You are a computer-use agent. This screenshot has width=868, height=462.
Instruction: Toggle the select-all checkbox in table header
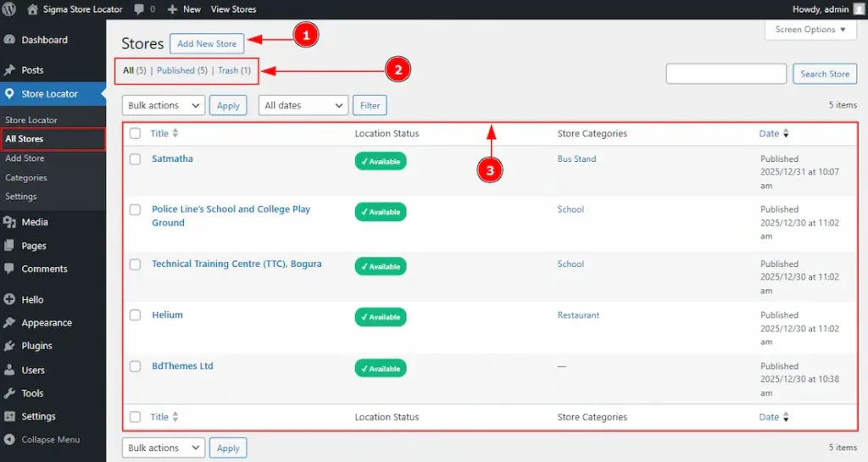pyautogui.click(x=135, y=134)
